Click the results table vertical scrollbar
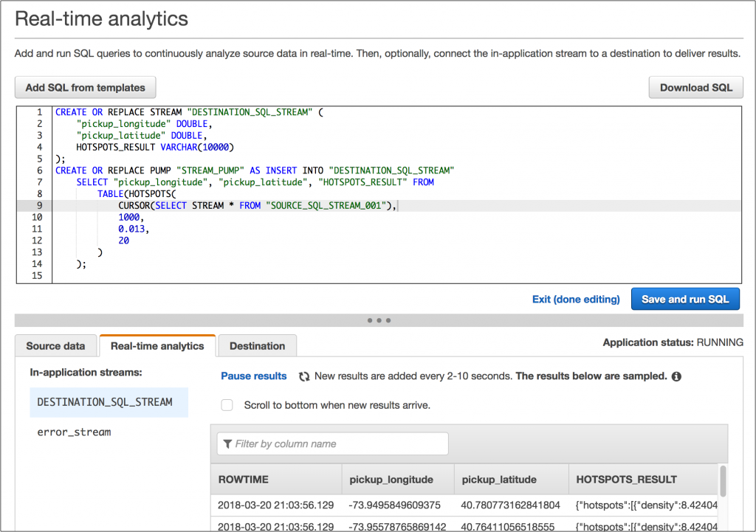The width and height of the screenshot is (756, 532). (723, 480)
